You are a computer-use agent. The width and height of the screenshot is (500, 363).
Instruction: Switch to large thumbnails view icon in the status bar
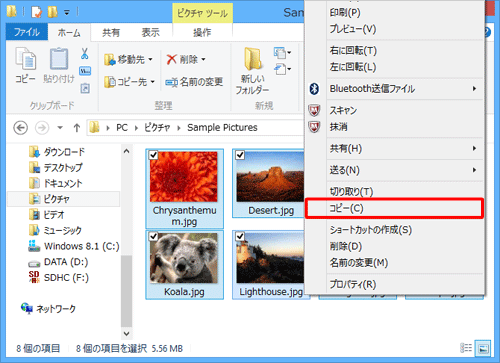tap(483, 348)
